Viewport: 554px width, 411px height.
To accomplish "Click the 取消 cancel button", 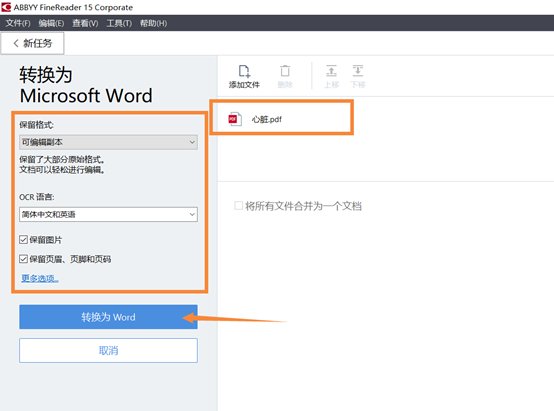I will [x=108, y=351].
